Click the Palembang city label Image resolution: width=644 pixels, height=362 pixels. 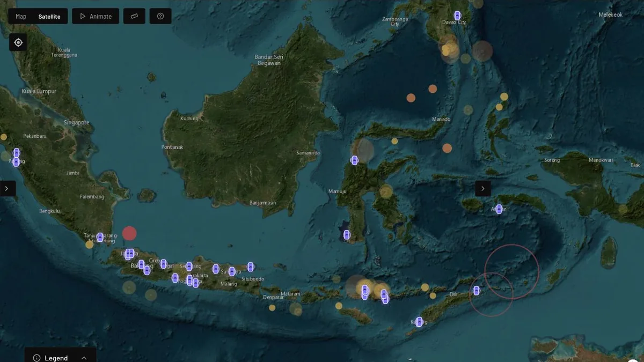click(x=92, y=197)
